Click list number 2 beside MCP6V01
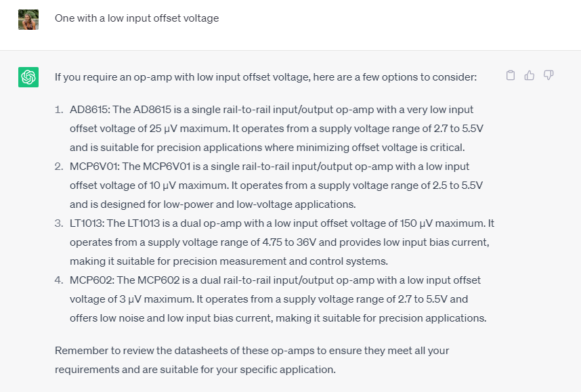 59,167
